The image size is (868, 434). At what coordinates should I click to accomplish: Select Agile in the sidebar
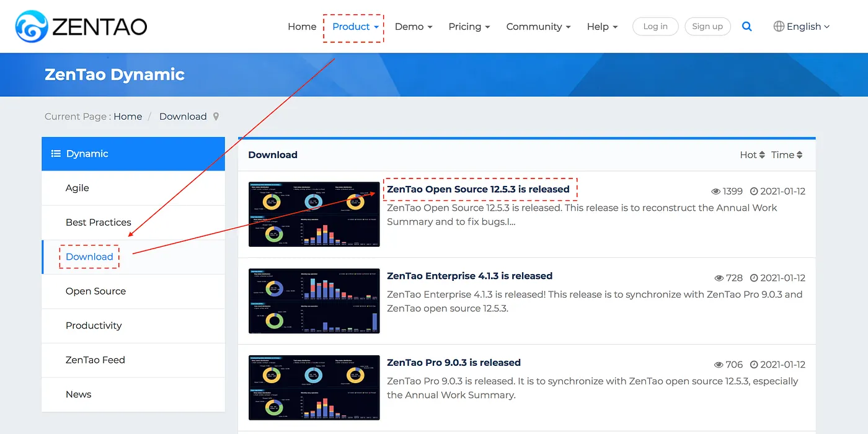point(133,188)
